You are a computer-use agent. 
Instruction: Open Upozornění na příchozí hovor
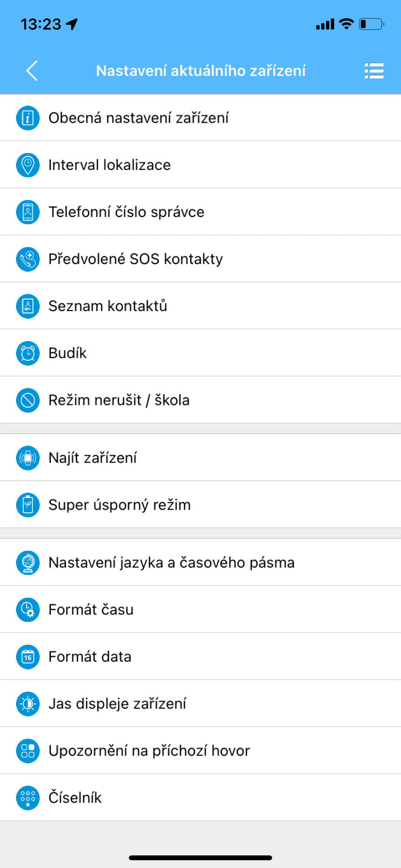pyautogui.click(x=149, y=751)
